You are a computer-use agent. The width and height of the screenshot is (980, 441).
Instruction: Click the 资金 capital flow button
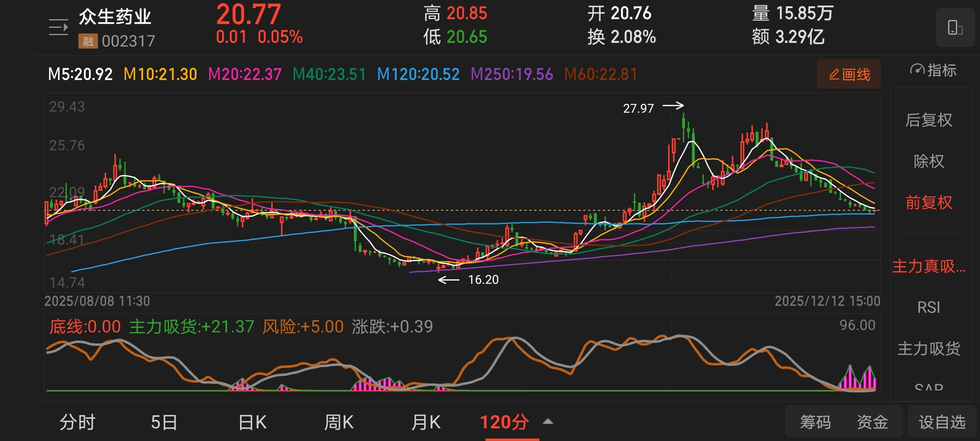tap(872, 422)
